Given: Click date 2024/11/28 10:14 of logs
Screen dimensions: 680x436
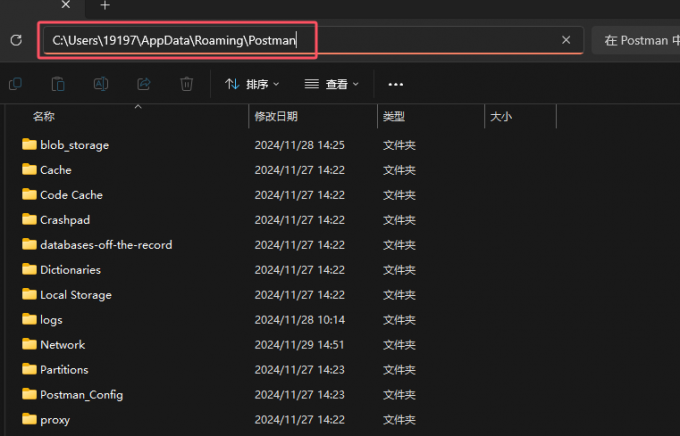Looking at the screenshot, I should tap(300, 320).
